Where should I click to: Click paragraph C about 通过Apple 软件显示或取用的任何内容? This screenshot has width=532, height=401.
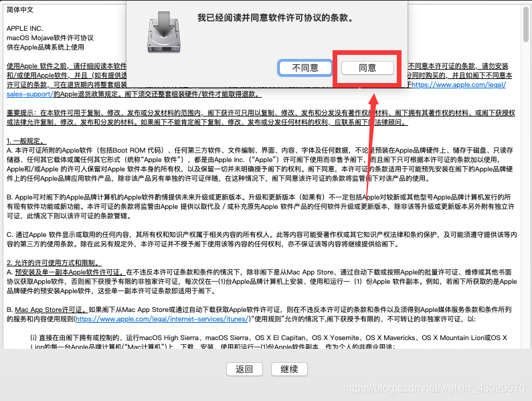point(262,240)
